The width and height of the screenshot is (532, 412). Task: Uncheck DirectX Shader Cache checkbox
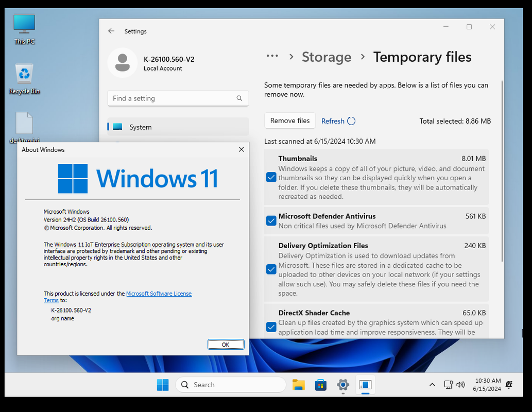point(271,327)
